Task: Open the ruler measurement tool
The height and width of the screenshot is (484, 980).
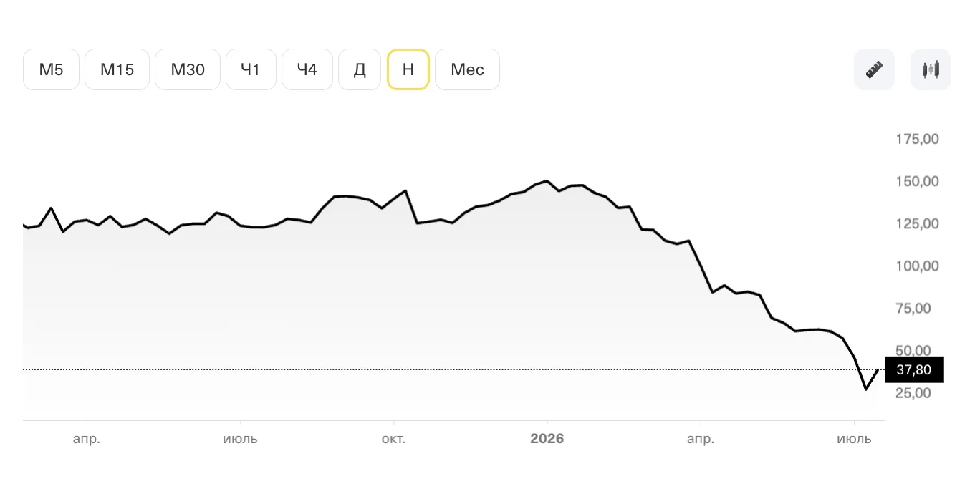Action: coord(874,69)
